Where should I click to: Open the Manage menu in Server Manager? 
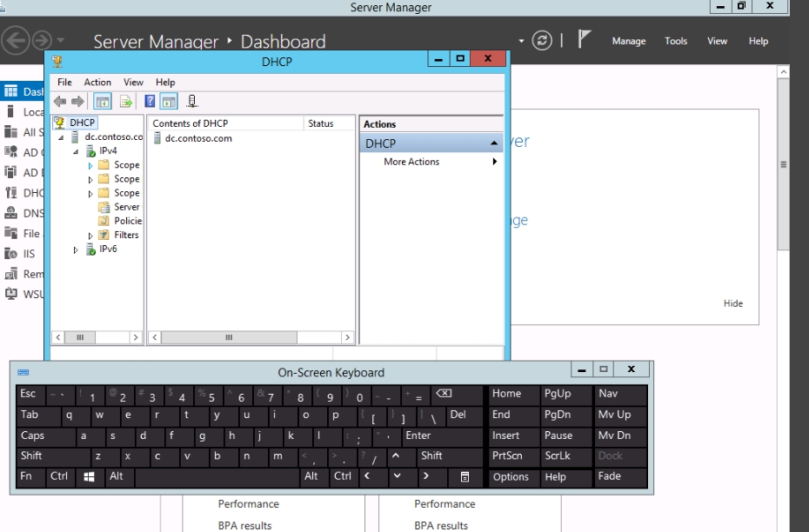point(628,41)
